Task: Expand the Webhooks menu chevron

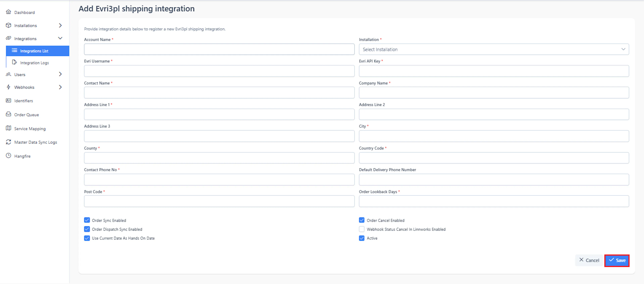Action: point(60,87)
